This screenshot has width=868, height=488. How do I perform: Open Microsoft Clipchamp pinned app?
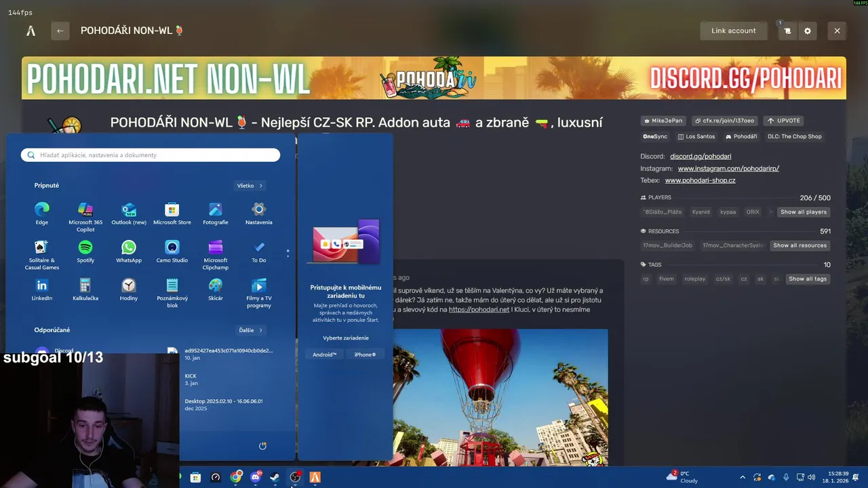216,256
